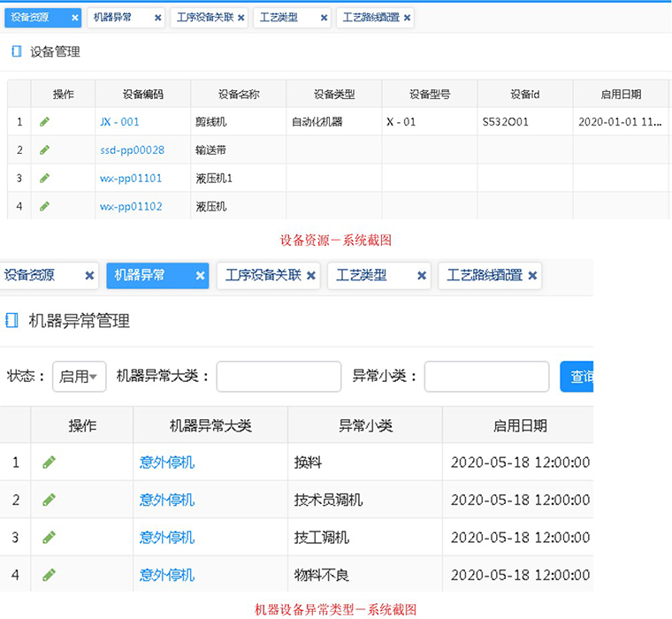Open 意外停机 link in the 物料不良 row
Screen dimensions: 672x619
click(167, 575)
